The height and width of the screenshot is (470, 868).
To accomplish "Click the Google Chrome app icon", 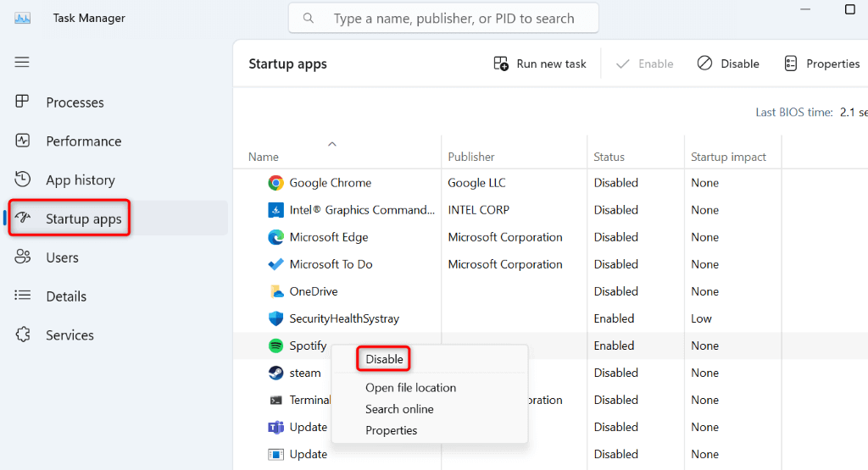I will click(275, 183).
